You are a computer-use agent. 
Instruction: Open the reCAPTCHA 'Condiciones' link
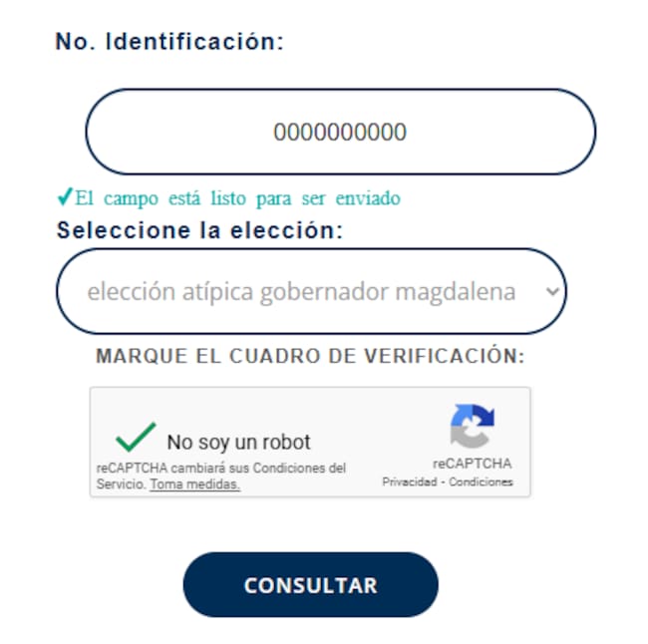pos(482,482)
